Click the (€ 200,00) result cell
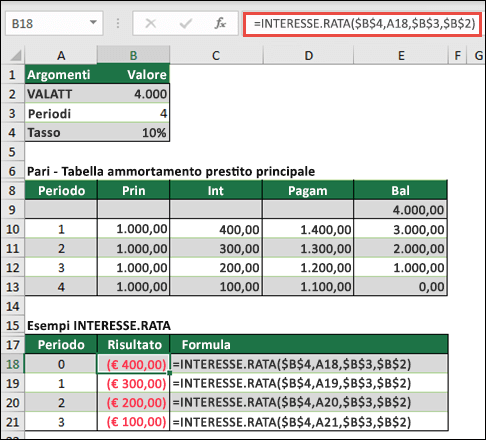 (x=133, y=403)
